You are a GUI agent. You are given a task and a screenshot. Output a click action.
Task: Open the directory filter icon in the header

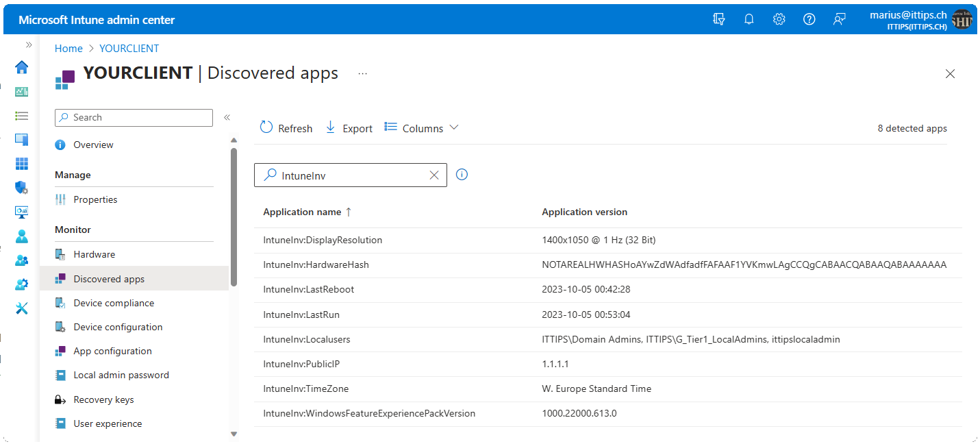[718, 19]
